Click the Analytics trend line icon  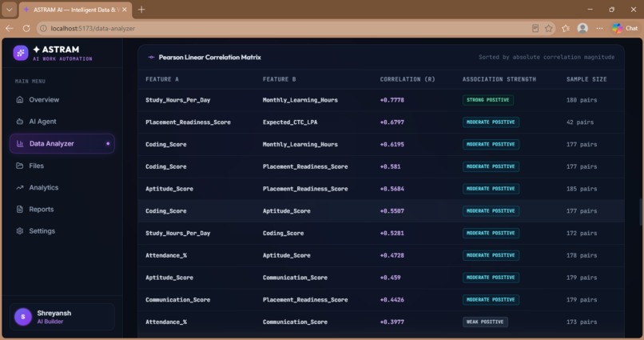(x=20, y=187)
